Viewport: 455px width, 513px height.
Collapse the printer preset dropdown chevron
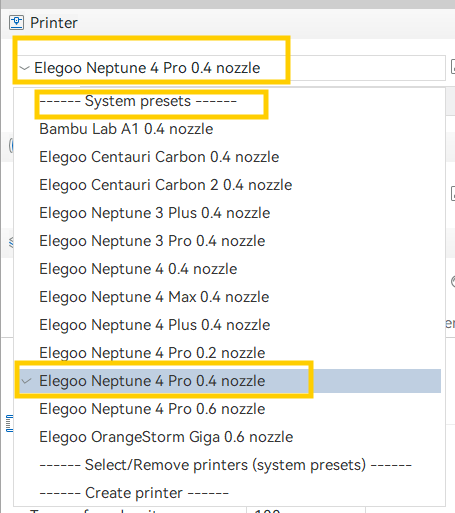pos(24,68)
